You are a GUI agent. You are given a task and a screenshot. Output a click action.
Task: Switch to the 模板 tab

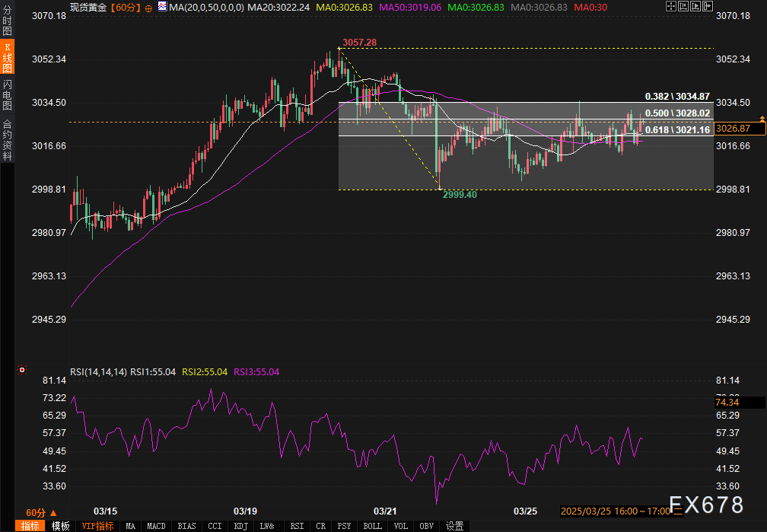click(60, 526)
